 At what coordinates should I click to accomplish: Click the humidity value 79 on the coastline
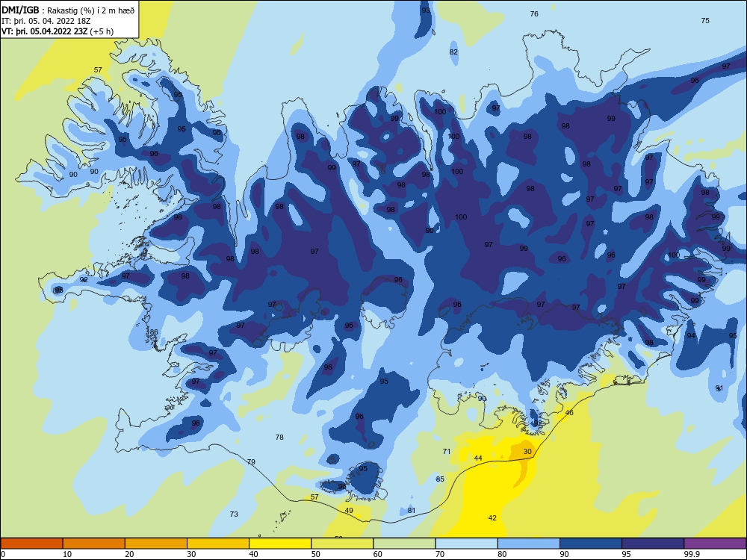(x=251, y=462)
